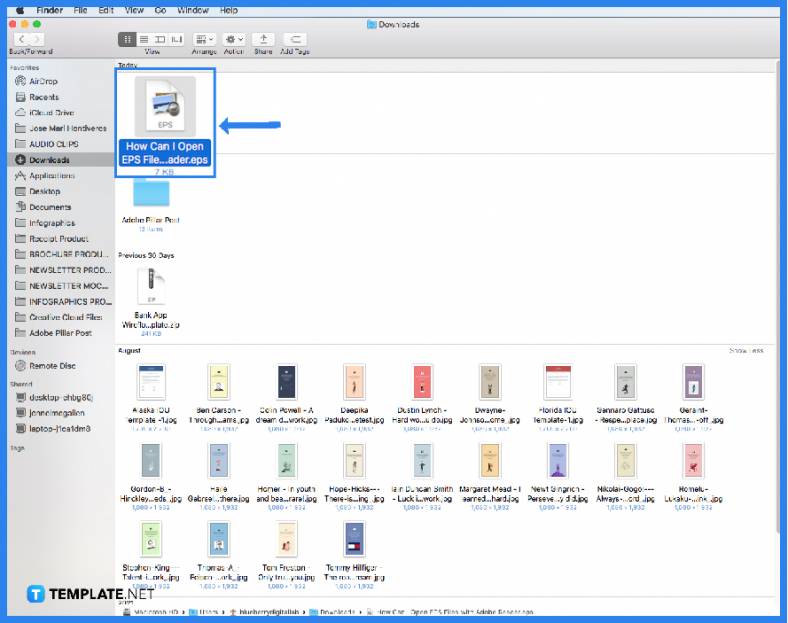The height and width of the screenshot is (623, 788).
Task: Select Gordon B. Hinckley jpg thumbnail
Action: coord(151,461)
